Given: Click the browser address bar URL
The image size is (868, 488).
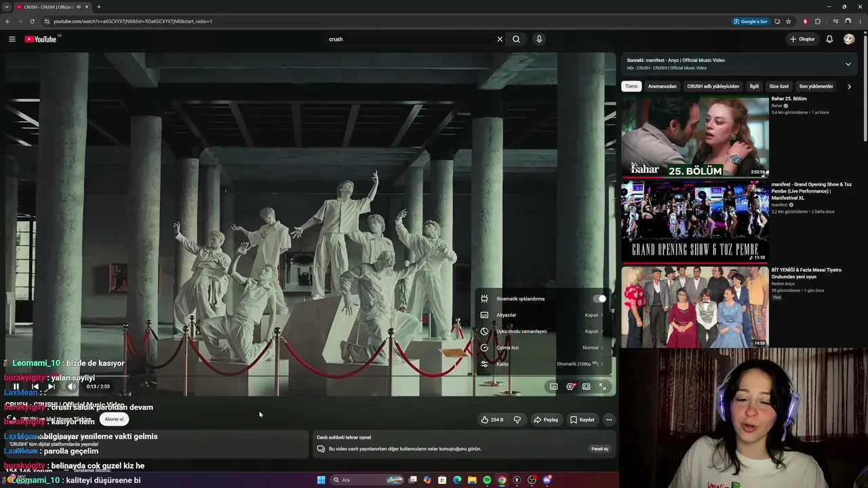Looking at the screenshot, I should tap(133, 21).
